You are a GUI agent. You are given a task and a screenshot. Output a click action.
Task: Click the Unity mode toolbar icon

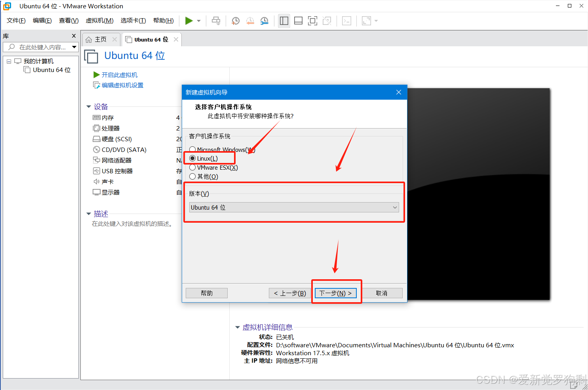327,21
